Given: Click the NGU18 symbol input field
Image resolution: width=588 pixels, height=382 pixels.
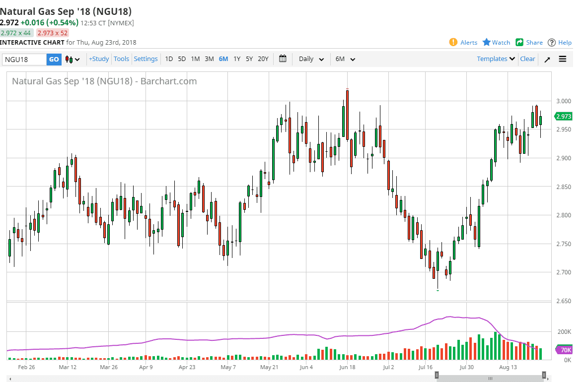Looking at the screenshot, I should (x=24, y=60).
